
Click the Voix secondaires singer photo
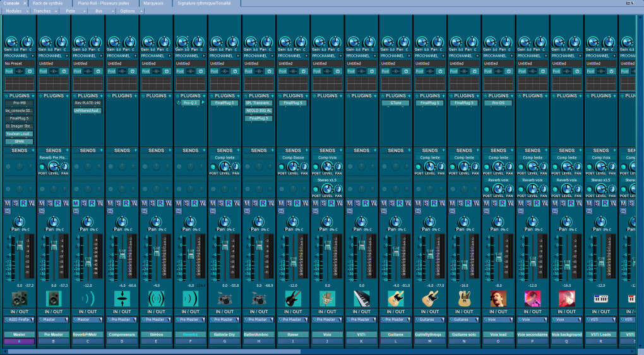pyautogui.click(x=533, y=299)
